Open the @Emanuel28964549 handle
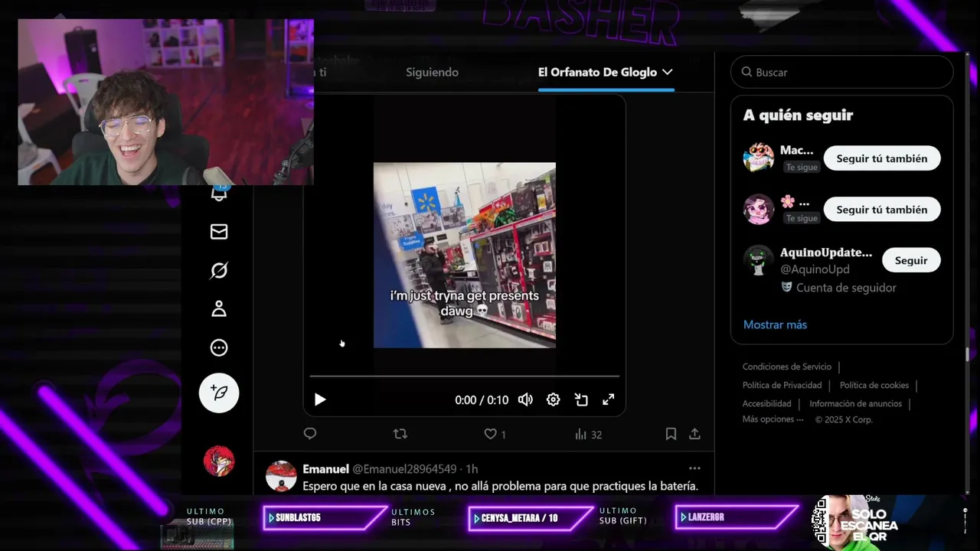The height and width of the screenshot is (551, 980). [x=404, y=469]
